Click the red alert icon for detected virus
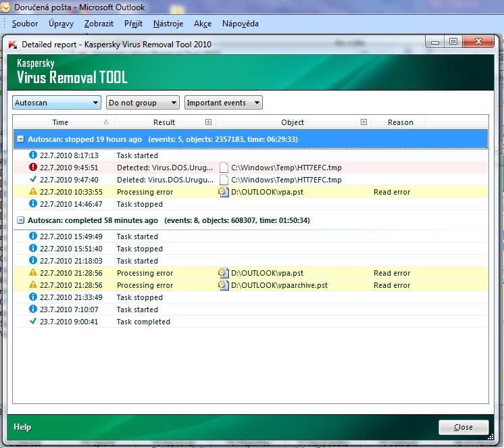504x448 pixels. (33, 168)
